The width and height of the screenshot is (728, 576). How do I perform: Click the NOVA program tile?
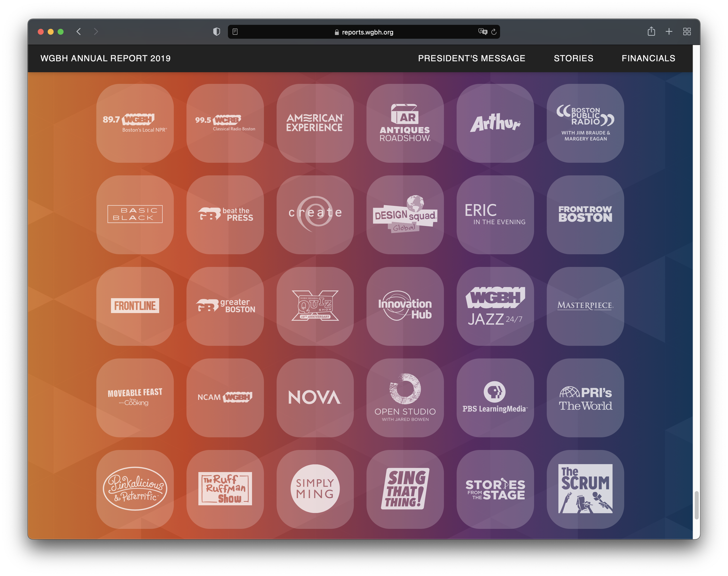(x=315, y=398)
